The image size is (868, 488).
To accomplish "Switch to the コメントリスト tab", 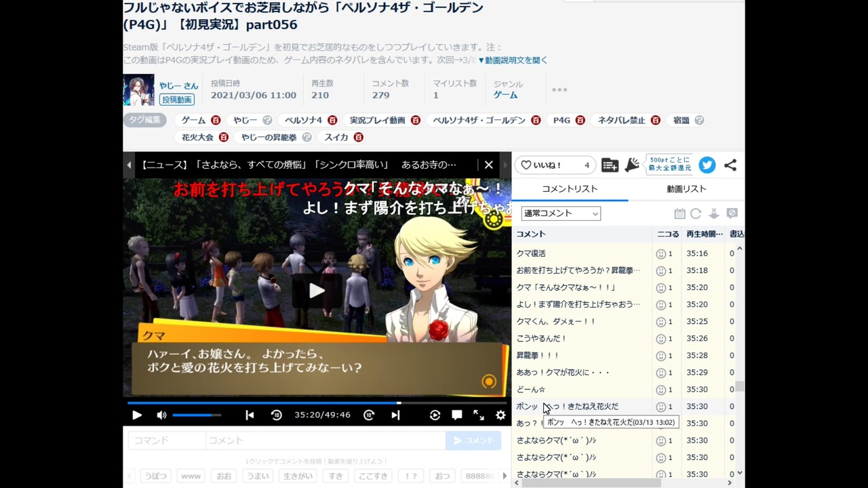I will pos(570,189).
